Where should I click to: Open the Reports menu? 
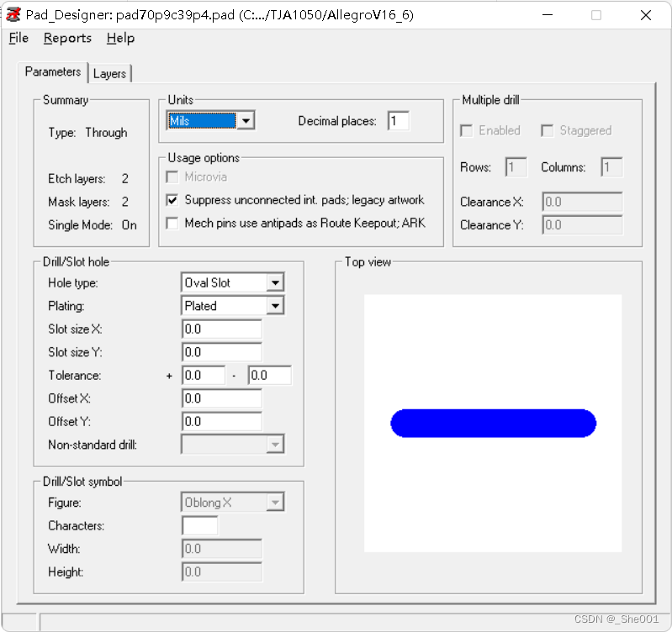(67, 38)
